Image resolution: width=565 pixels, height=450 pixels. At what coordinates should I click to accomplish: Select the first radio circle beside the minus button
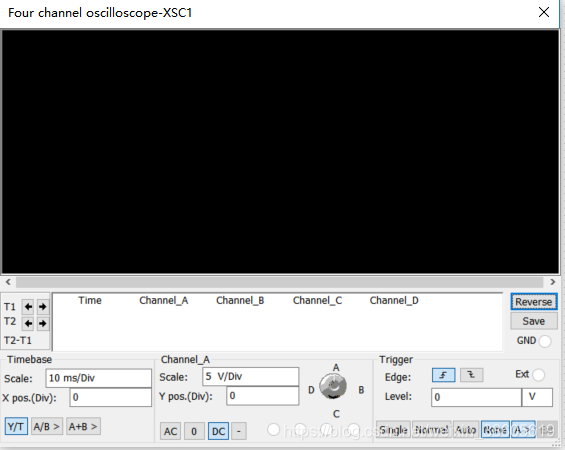273,429
